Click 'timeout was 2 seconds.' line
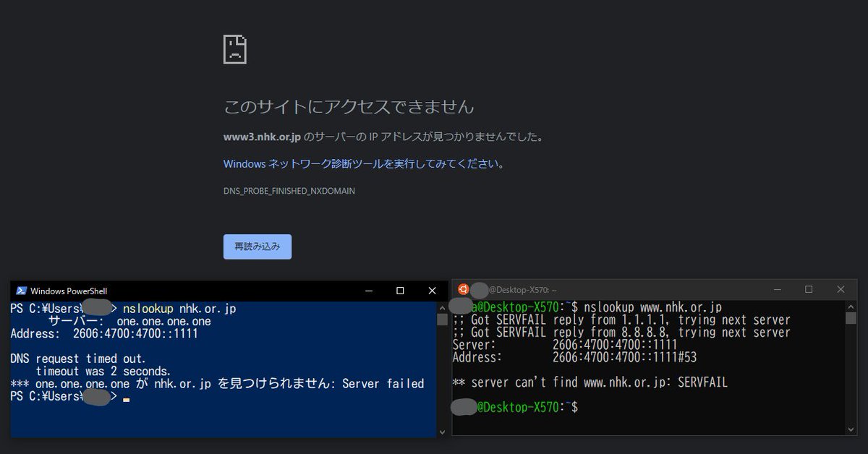 coord(103,371)
